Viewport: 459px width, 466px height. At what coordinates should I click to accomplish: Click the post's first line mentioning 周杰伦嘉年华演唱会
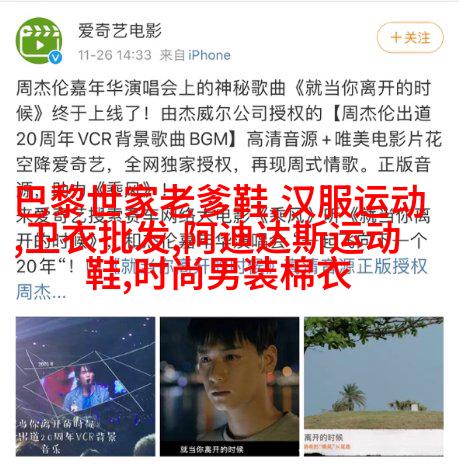pyautogui.click(x=223, y=88)
